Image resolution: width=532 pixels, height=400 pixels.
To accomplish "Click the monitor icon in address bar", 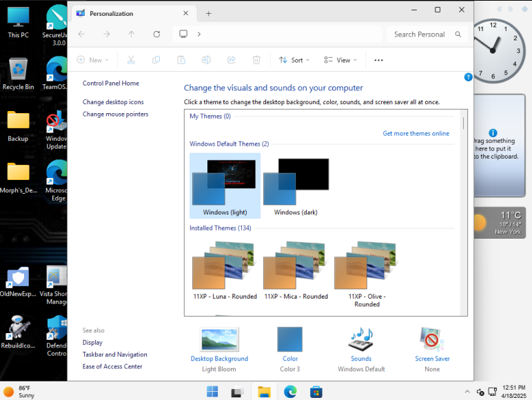I will [x=183, y=34].
